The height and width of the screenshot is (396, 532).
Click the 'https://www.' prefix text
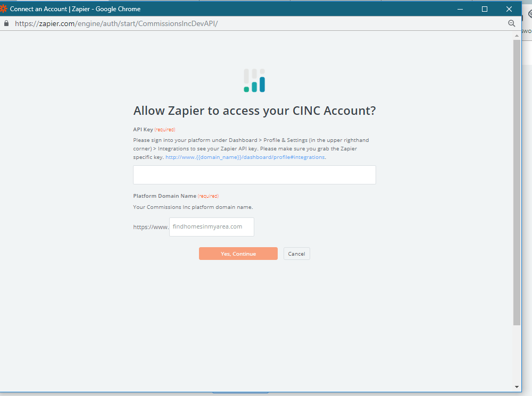[151, 227]
